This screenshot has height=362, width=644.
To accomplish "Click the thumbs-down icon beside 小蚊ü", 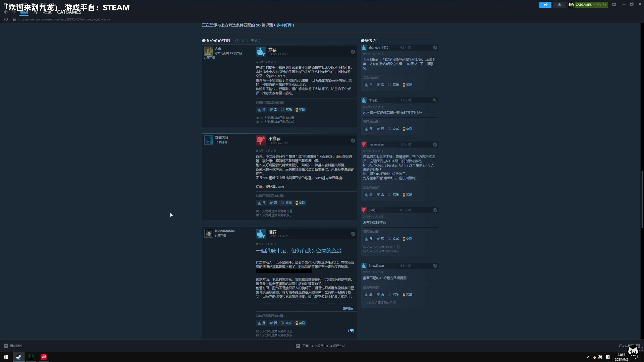I will pyautogui.click(x=364, y=210).
